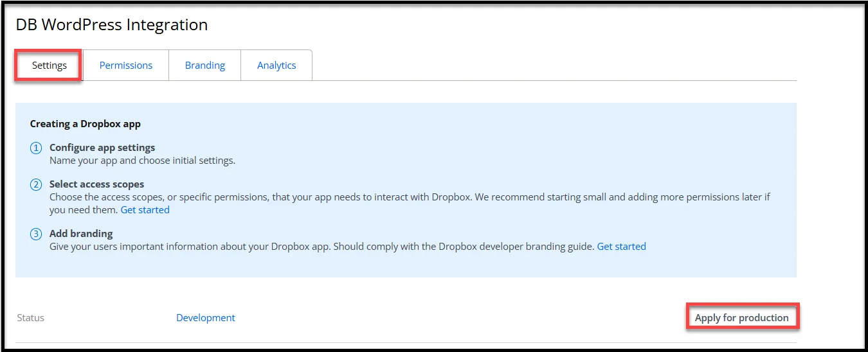Click the circled number 3 step icon

point(36,234)
